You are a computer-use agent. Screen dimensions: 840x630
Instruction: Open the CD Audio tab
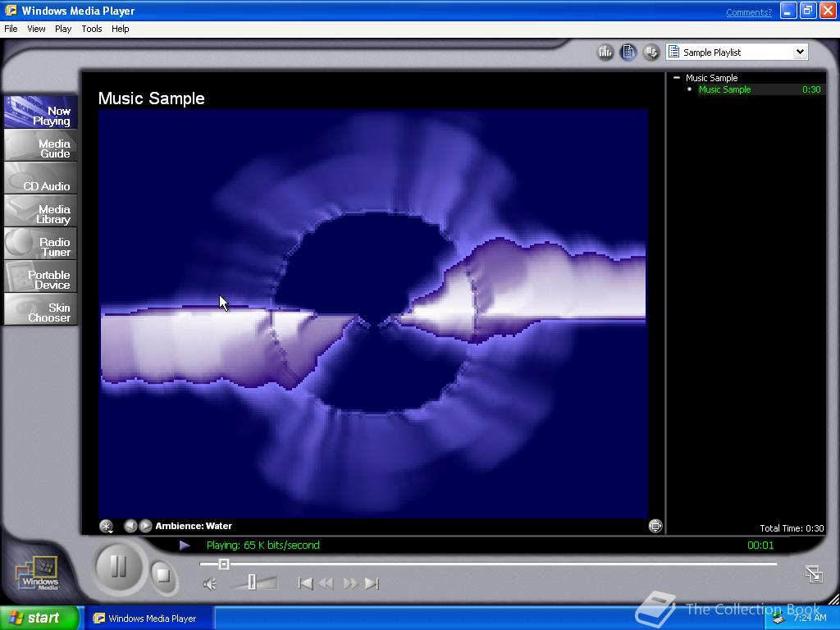pos(41,178)
